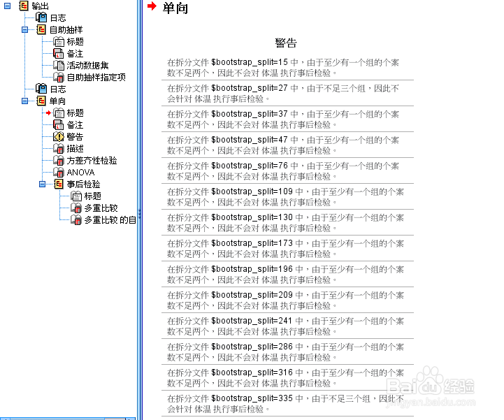Click 标题 icon under 自助抽样
Image resolution: width=504 pixels, height=420 pixels.
[x=59, y=42]
